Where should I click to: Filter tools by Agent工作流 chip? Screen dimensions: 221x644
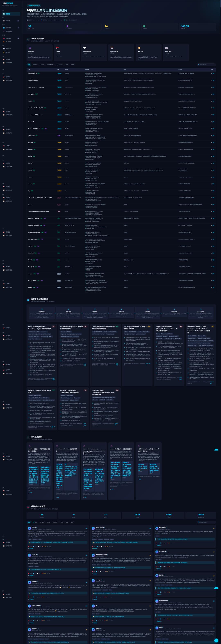(x=60, y=65)
